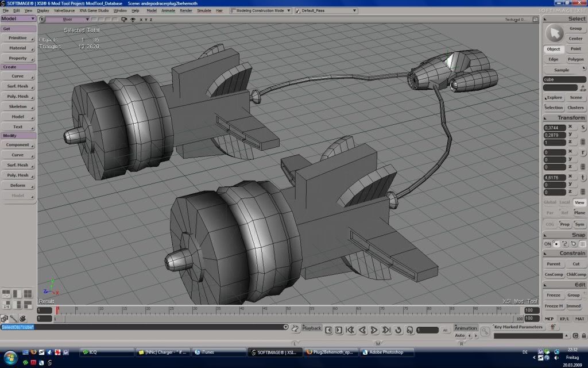Play the animation forward
This screenshot has width=588, height=368.
(x=374, y=330)
